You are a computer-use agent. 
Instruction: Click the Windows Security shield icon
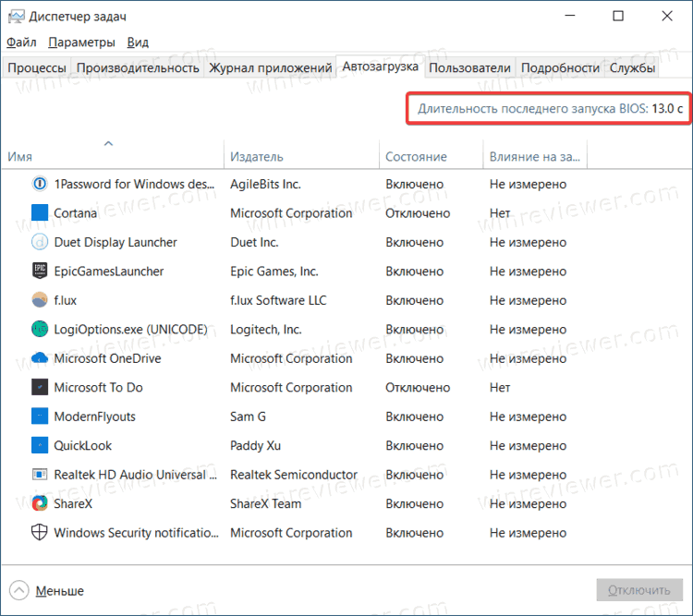40,533
